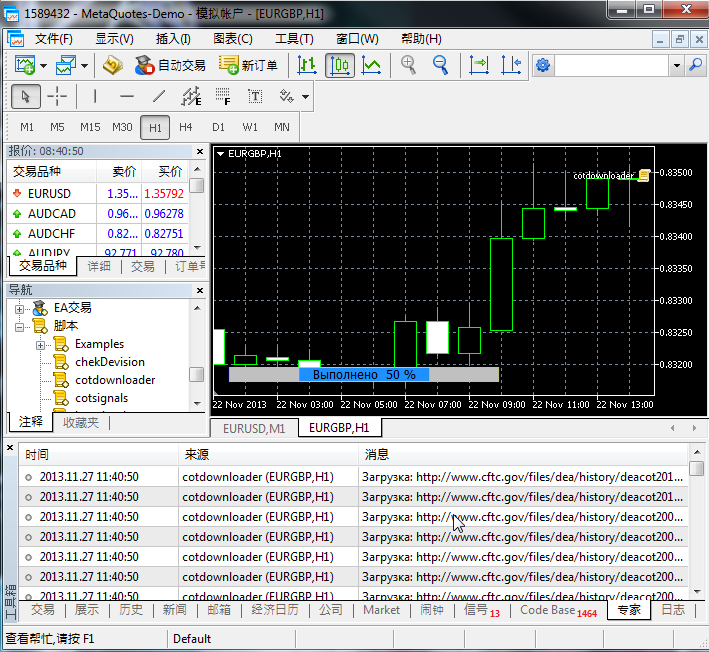Screen dimensions: 709x652
Task: Switch chart to line chart display
Action: (372, 65)
